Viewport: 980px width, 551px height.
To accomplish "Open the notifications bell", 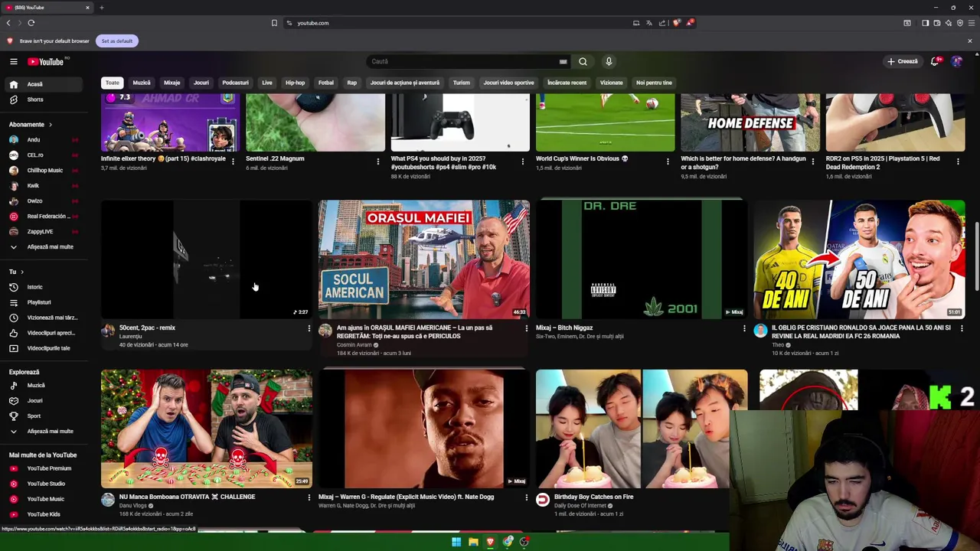I will [935, 61].
